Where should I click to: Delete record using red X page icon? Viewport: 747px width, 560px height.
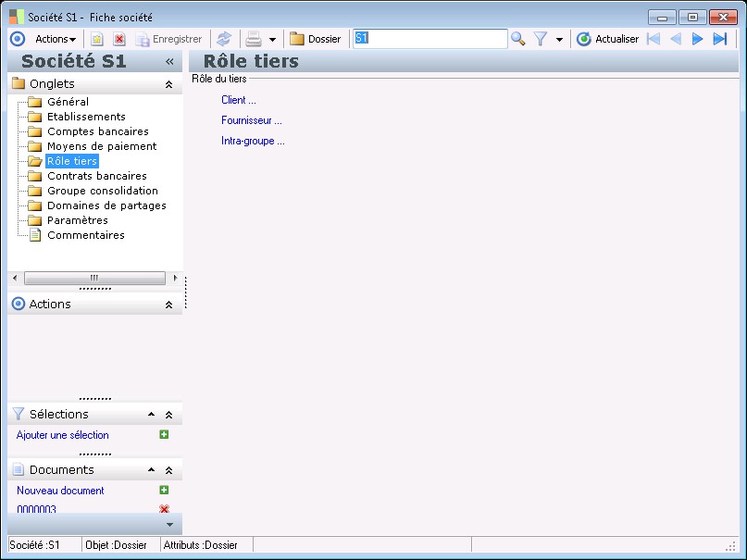[x=119, y=39]
